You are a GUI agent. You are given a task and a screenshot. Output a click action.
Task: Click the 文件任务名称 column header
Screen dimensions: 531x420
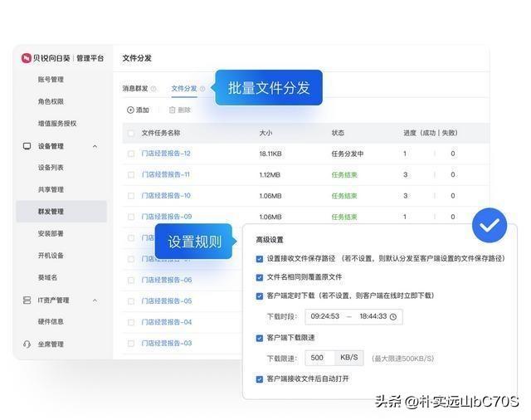pyautogui.click(x=160, y=133)
